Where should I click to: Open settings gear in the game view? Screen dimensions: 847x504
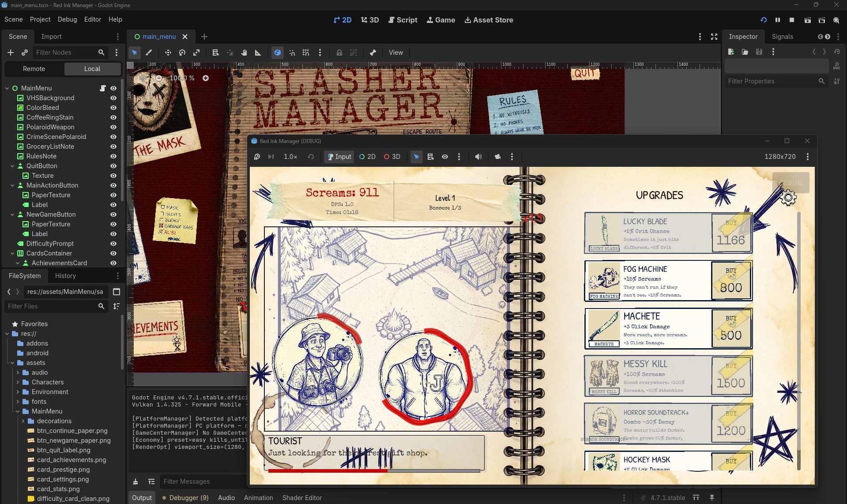tap(788, 197)
